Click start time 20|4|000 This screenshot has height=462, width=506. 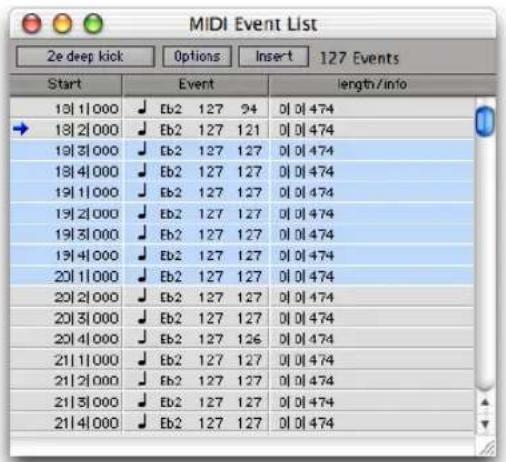(x=87, y=339)
